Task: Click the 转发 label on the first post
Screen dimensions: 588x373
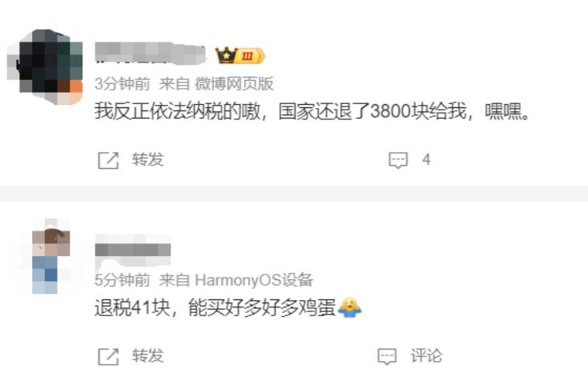Action: (147, 160)
